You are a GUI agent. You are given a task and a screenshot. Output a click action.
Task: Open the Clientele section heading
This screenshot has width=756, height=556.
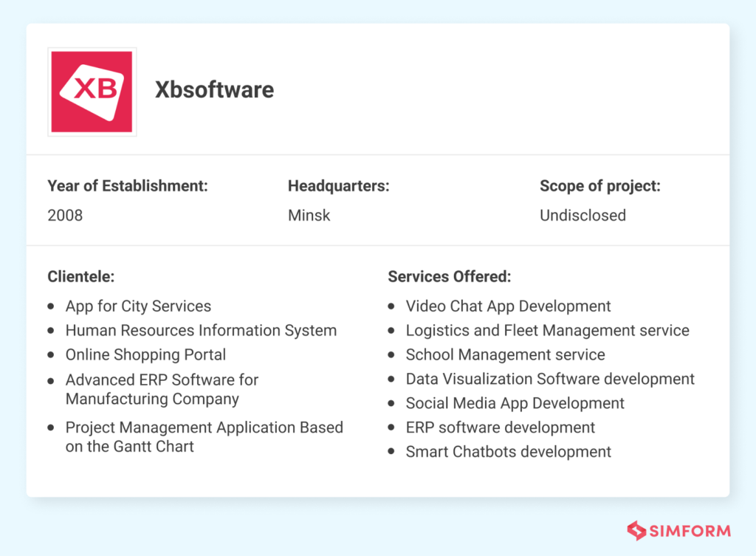point(81,277)
